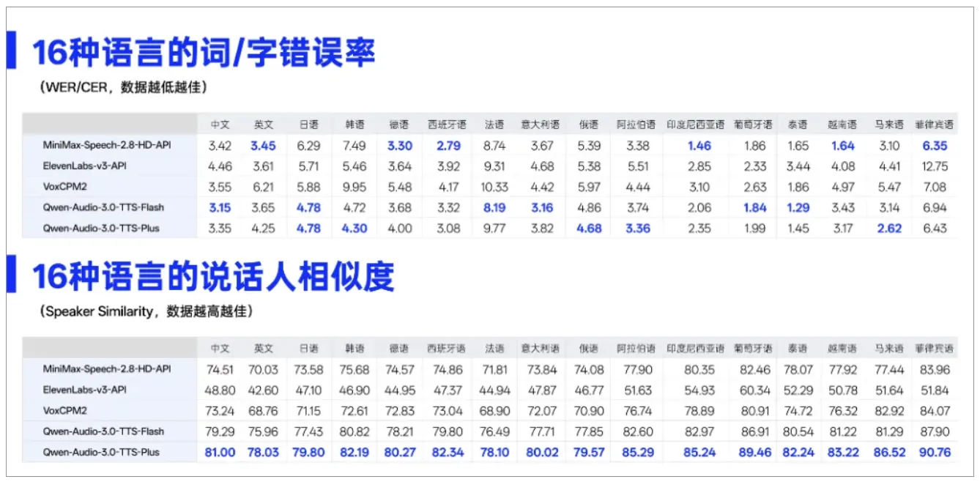Select Qwen-Audio-3.0-TTS-Flash label in speaker similarity table
The image size is (980, 482).
point(103,431)
